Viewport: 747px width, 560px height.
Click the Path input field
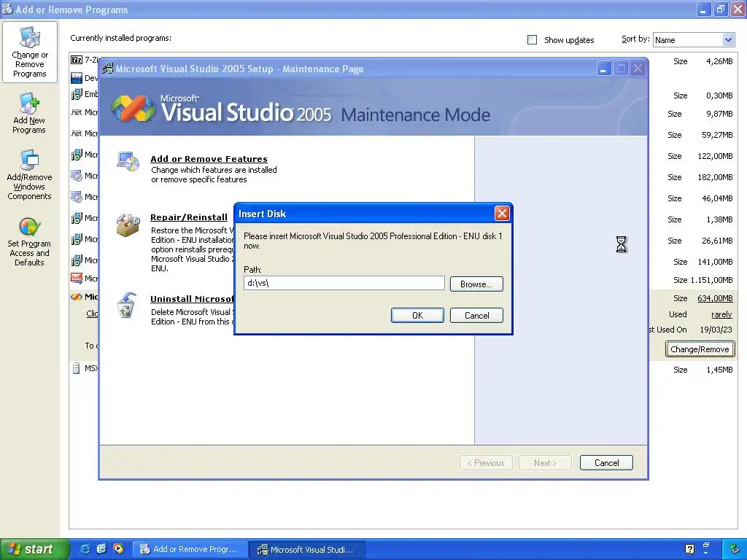[344, 283]
